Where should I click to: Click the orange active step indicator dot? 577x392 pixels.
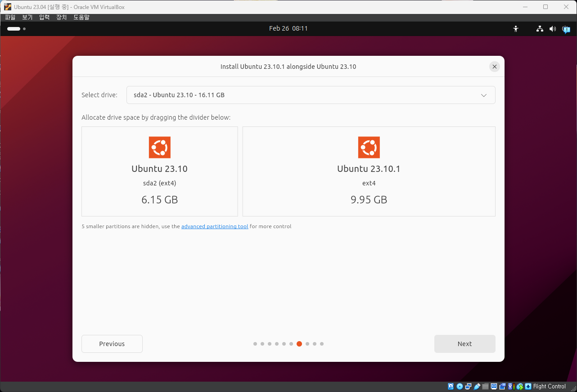pos(299,344)
